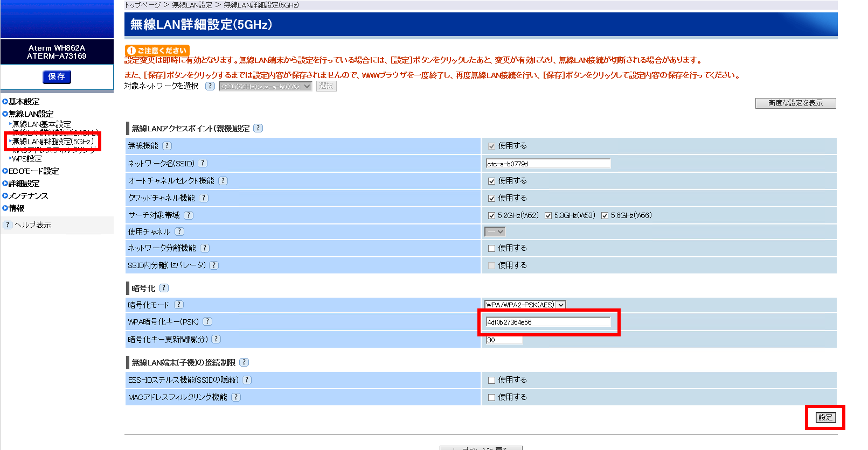
Task: Click help icon beside ESS-IDステルス機能
Action: click(x=247, y=380)
